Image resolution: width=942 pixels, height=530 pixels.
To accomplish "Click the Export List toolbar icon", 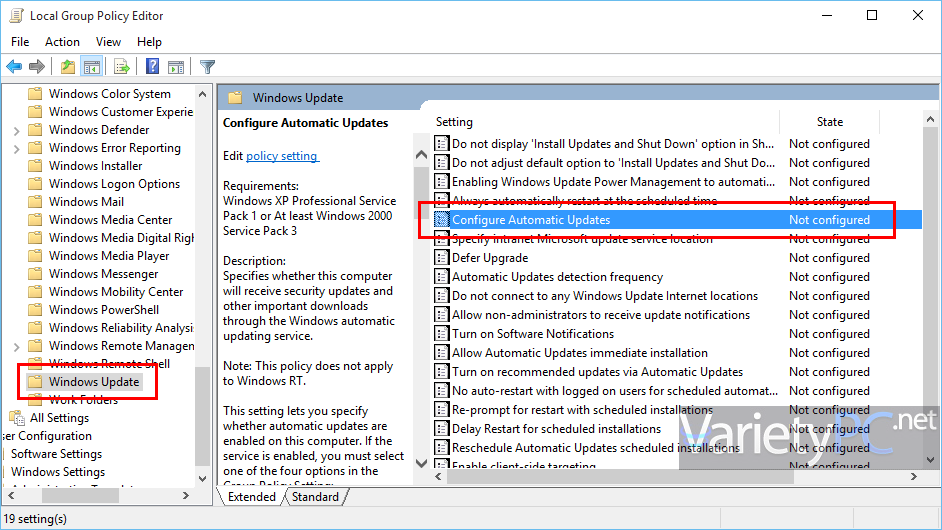I will click(121, 67).
